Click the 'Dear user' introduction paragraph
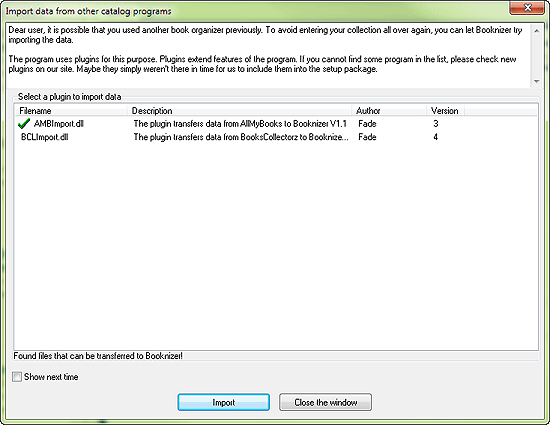Screen dimensions: 550x425 (x=266, y=35)
